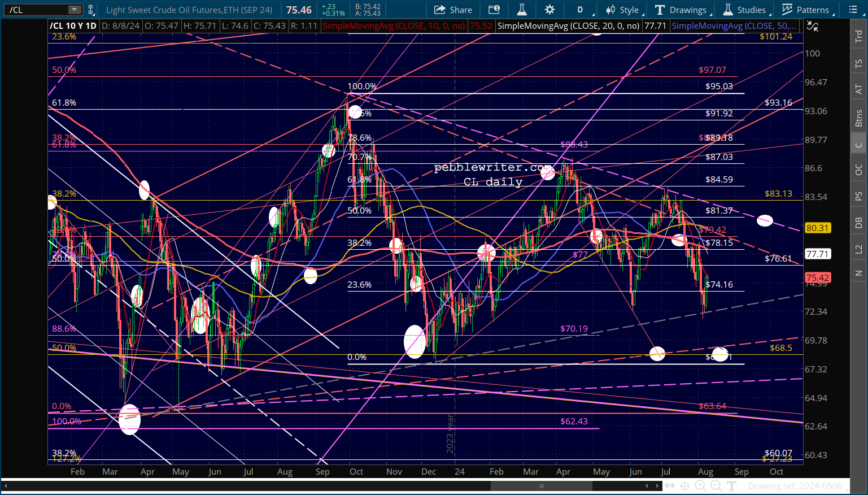Open the flask Edit Studies icon
The height and width of the screenshot is (495, 868).
pyautogui.click(x=522, y=10)
